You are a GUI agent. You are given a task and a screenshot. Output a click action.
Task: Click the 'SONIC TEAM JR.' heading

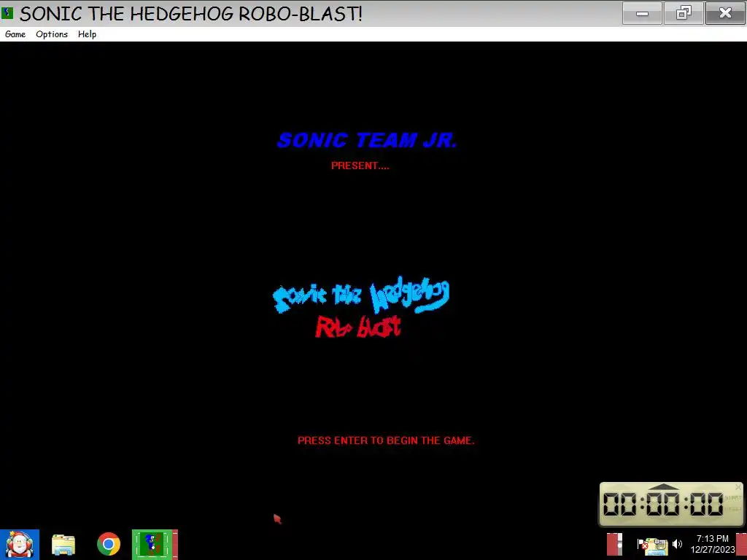[x=367, y=141]
